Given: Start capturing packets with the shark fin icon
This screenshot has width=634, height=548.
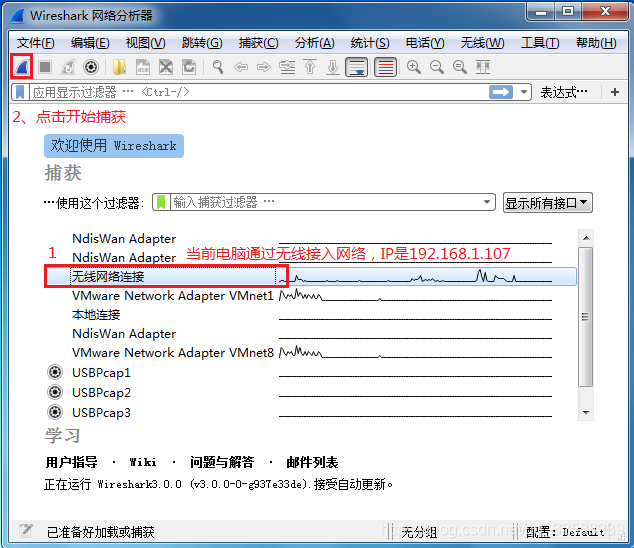Looking at the screenshot, I should 22,67.
